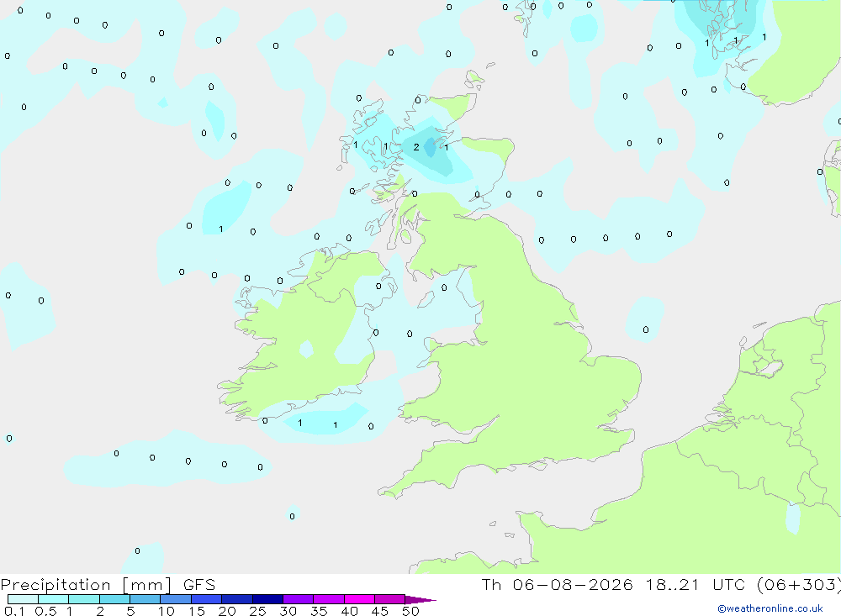Click the "Precipitation [mm]" title text
Screen dimensions: 841x616
[x=86, y=585]
